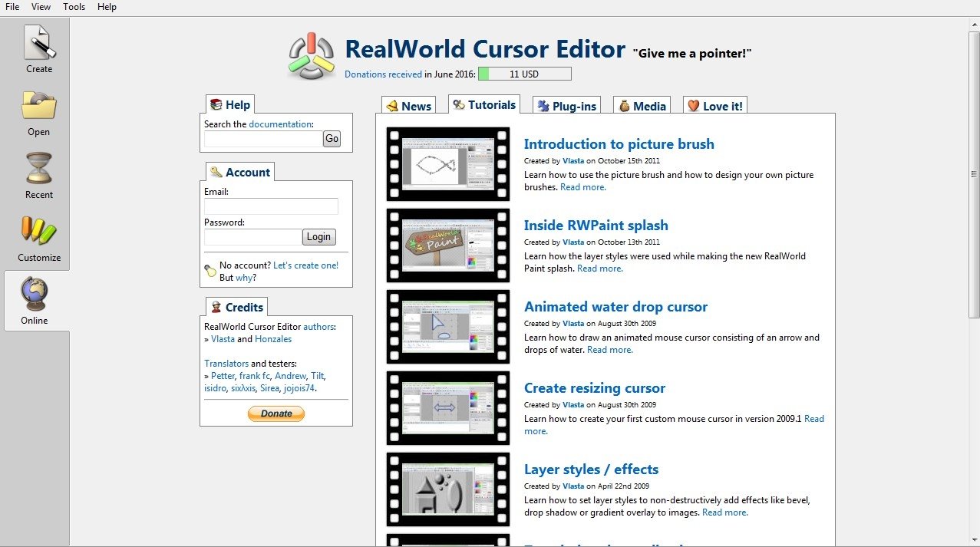
Task: Open the documentation link
Action: pos(280,124)
